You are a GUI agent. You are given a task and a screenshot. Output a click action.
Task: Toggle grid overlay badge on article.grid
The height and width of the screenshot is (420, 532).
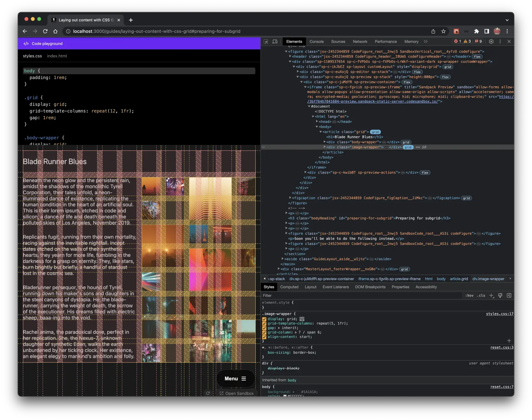(x=375, y=132)
